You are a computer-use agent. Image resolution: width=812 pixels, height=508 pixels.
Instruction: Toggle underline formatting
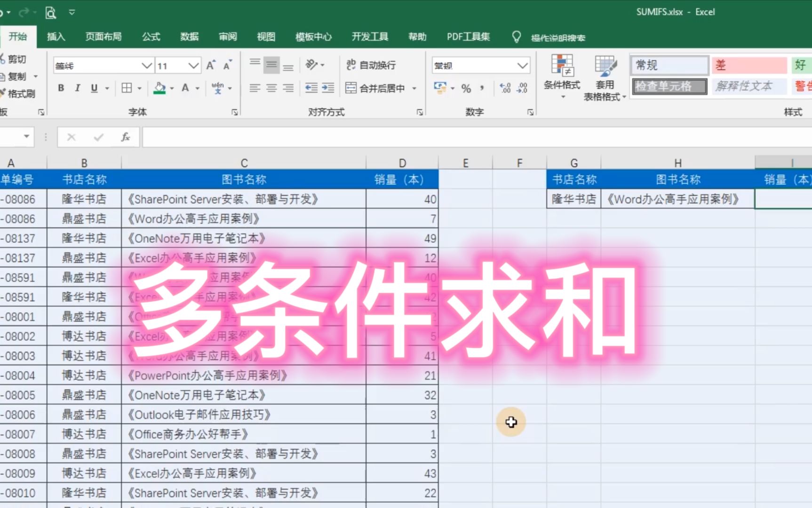coord(94,88)
